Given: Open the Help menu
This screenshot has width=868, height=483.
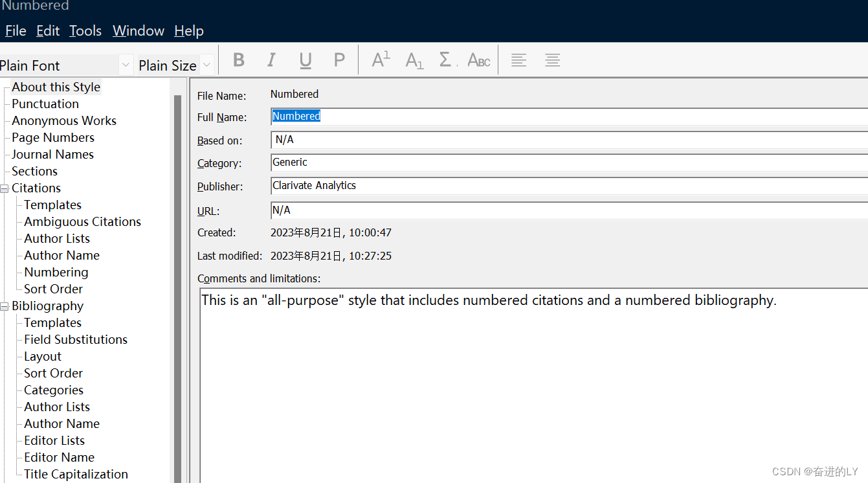Looking at the screenshot, I should point(189,30).
